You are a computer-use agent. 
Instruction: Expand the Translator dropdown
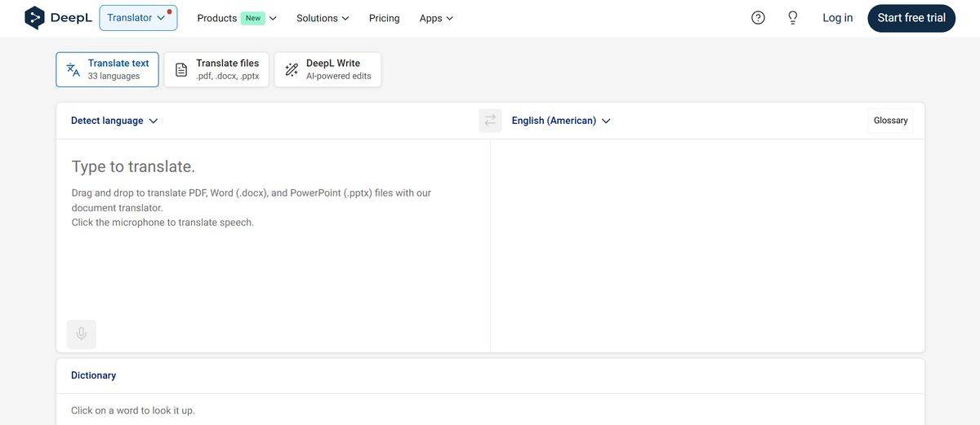(138, 18)
